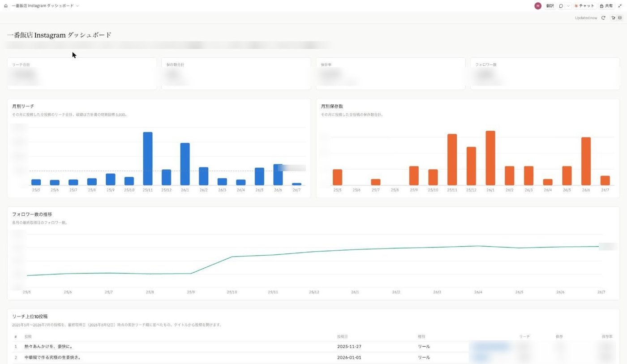Switch to the database view icon
The width and height of the screenshot is (627, 364).
[x=620, y=18]
